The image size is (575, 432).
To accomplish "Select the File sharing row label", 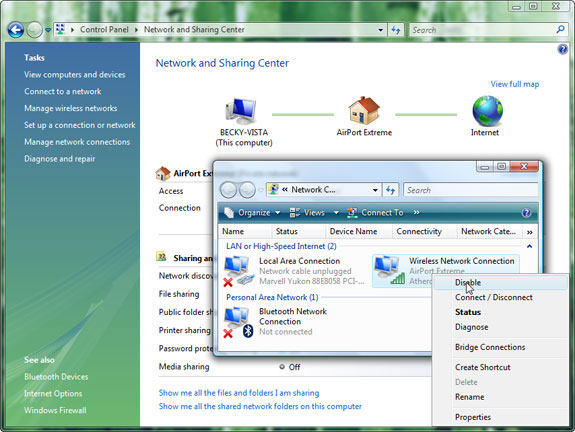I will pos(179,294).
